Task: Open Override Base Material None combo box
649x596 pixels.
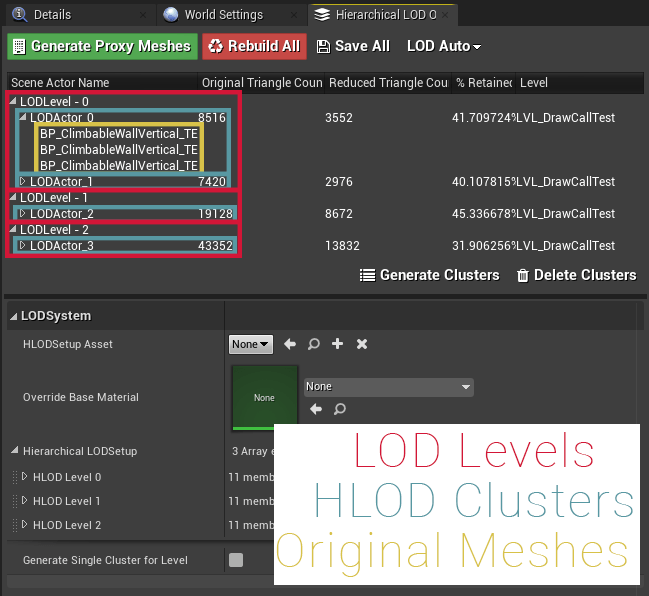Action: pos(389,387)
